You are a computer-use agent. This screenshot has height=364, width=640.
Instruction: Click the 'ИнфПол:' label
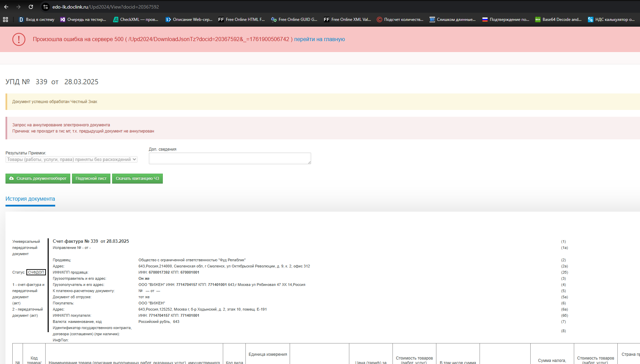61,340
